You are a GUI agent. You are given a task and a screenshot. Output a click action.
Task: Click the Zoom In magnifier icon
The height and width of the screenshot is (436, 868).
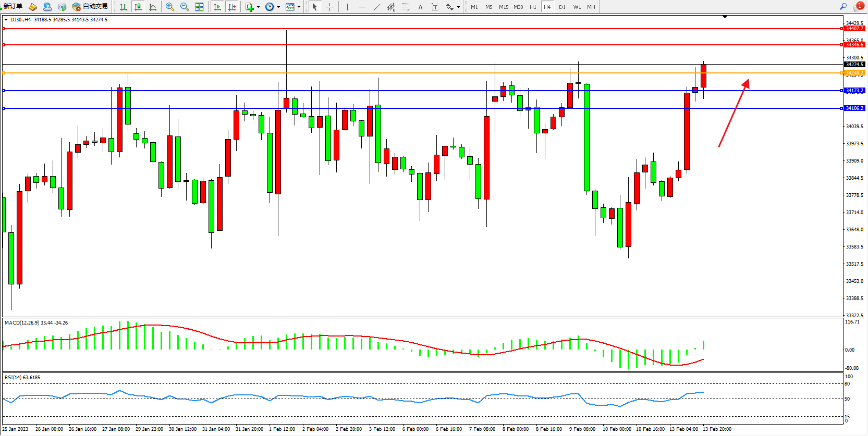[x=169, y=7]
